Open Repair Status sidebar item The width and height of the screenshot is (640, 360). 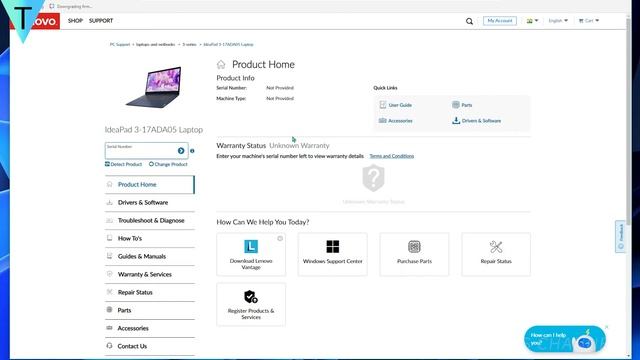150,292
